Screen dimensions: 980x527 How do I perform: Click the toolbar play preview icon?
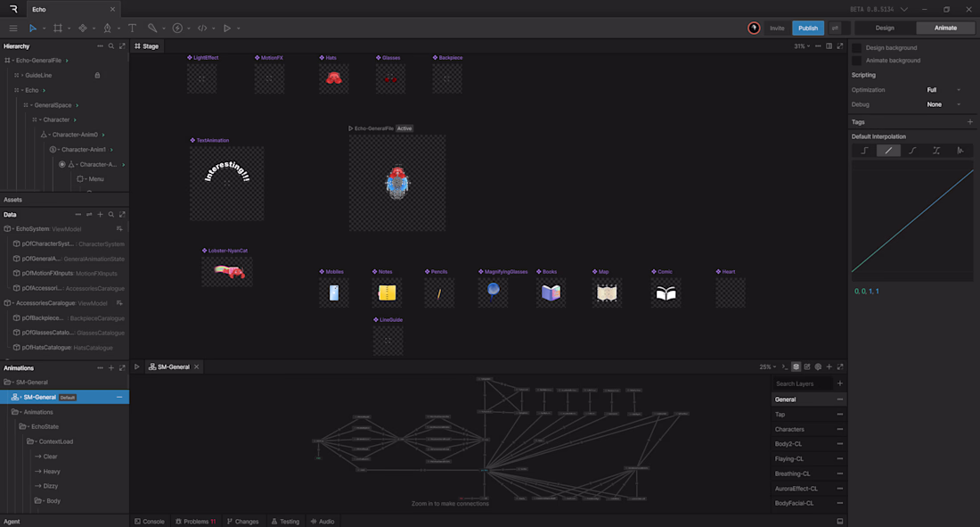pyautogui.click(x=227, y=29)
